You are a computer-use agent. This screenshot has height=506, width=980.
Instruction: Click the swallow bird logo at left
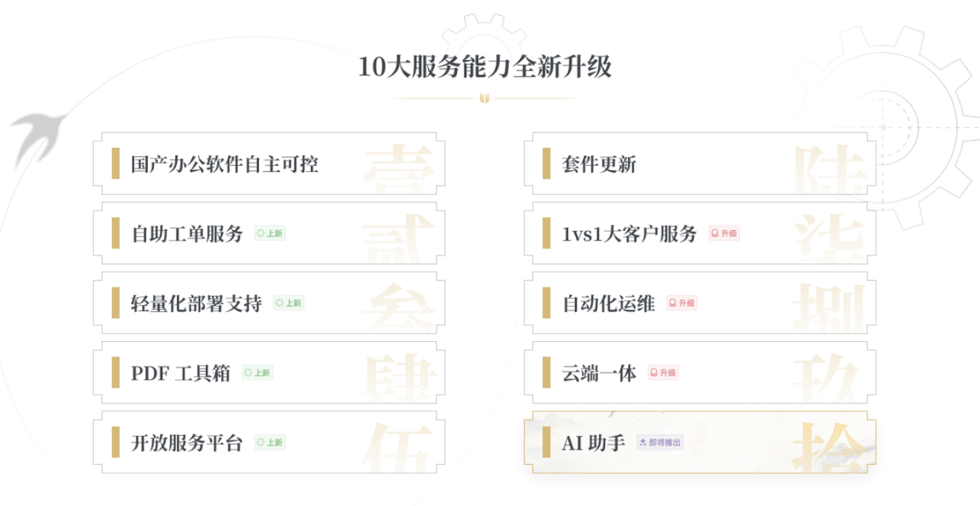point(38,138)
